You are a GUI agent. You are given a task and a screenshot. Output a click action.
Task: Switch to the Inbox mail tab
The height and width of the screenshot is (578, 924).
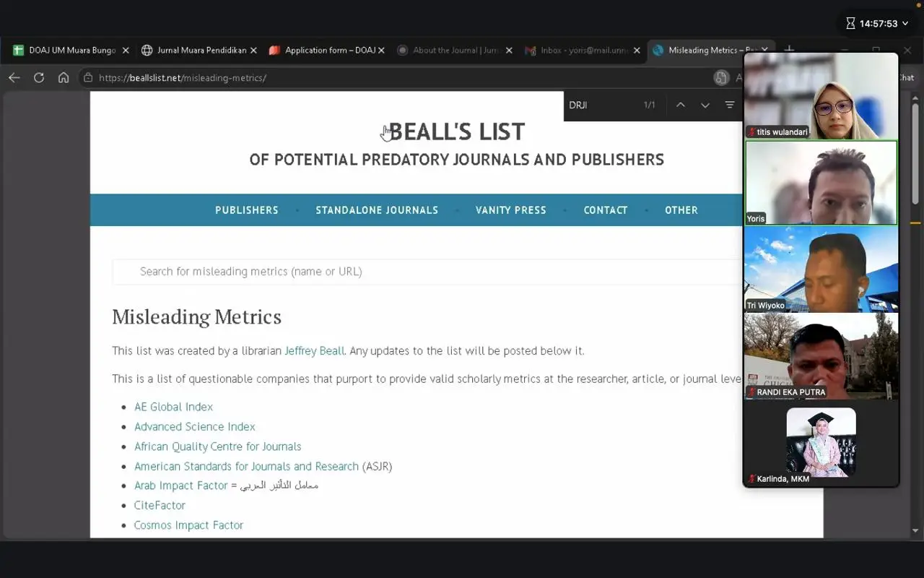582,51
